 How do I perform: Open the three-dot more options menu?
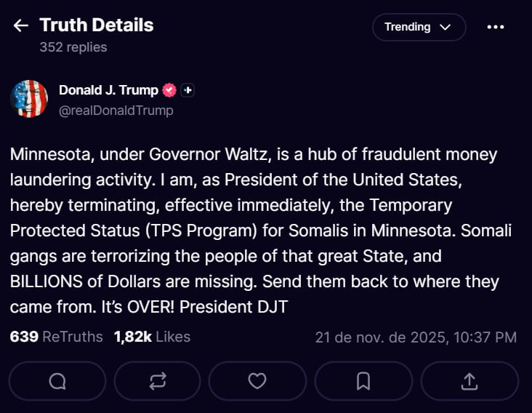[x=495, y=27]
